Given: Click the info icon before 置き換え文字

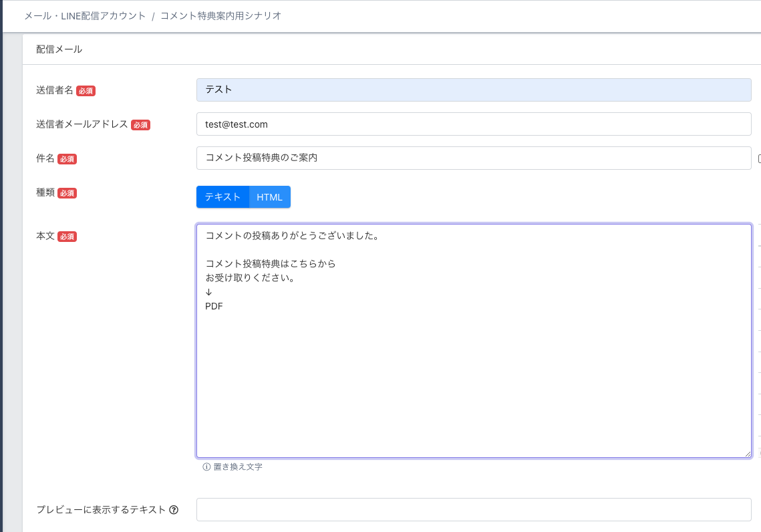Looking at the screenshot, I should 206,467.
